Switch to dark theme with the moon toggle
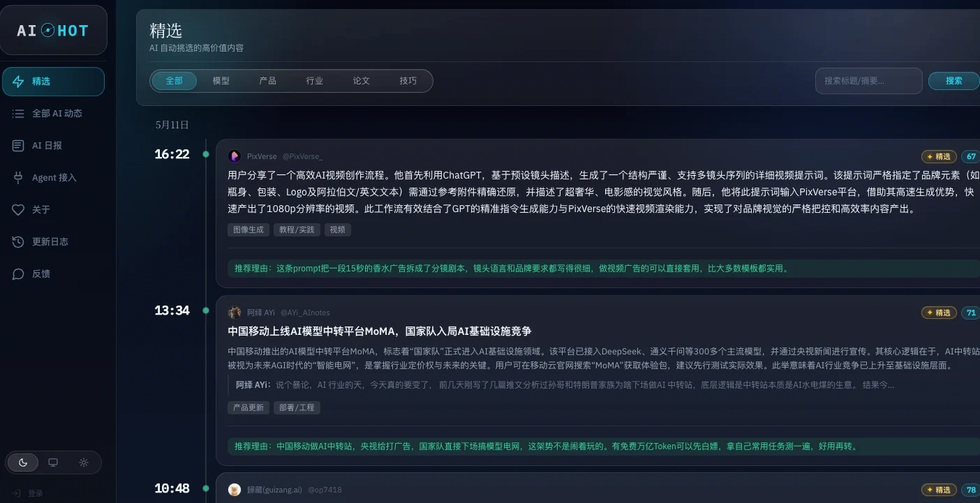Image resolution: width=980 pixels, height=503 pixels. [23, 463]
